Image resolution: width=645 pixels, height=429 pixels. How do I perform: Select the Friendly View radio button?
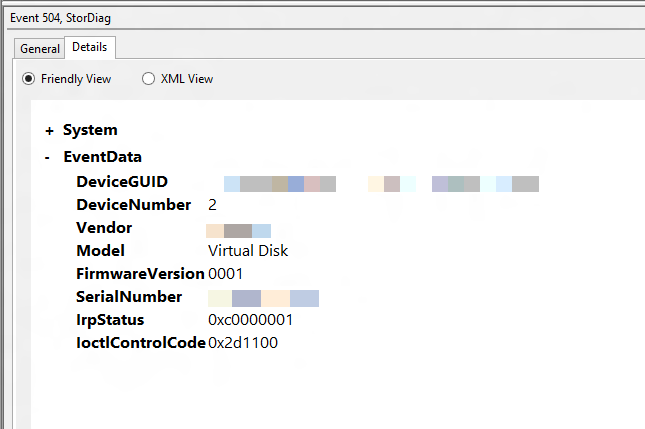[x=28, y=79]
